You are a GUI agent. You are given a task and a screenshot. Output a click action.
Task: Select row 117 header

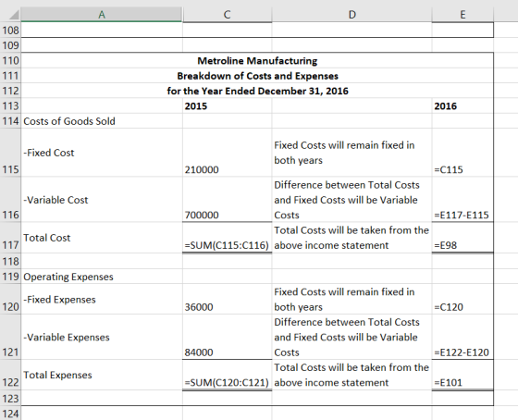(10, 238)
